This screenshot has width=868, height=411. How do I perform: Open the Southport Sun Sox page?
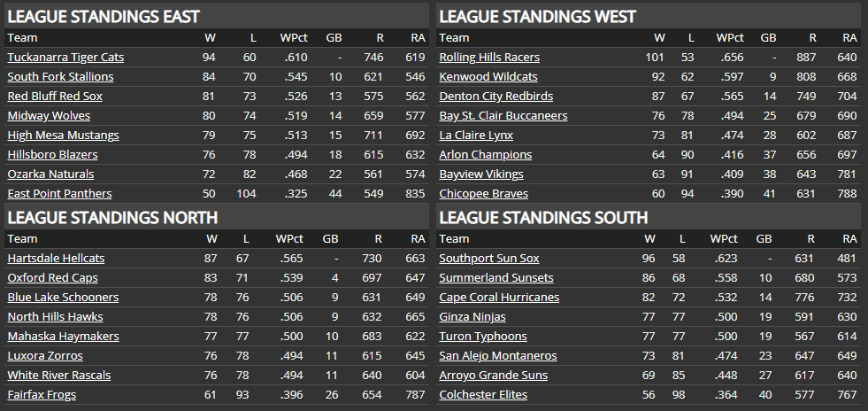tap(489, 259)
